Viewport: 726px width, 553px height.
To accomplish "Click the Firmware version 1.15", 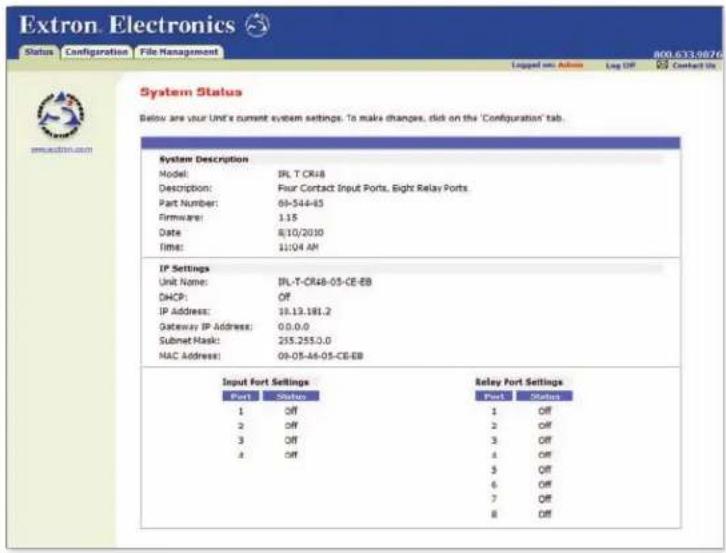I will 288,218.
